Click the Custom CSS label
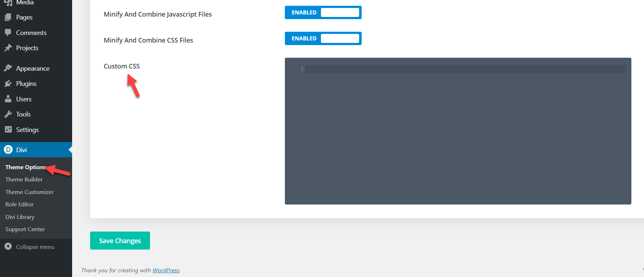 pyautogui.click(x=122, y=66)
